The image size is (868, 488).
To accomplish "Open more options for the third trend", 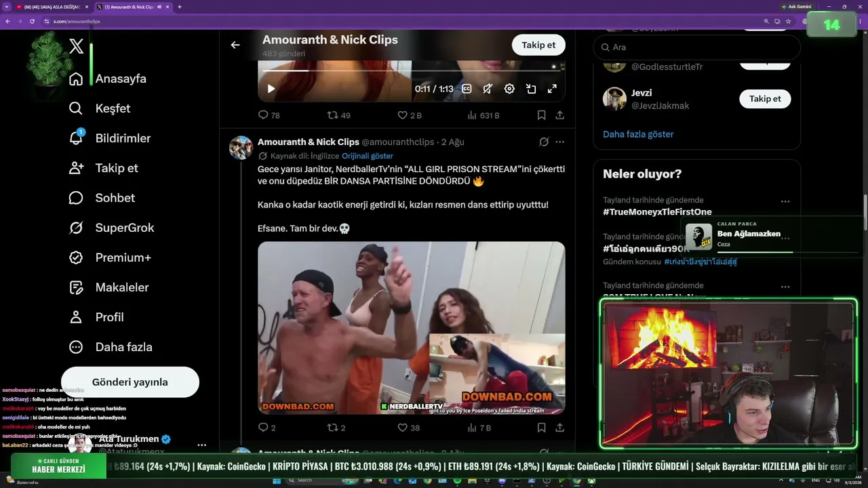I will 785,287.
